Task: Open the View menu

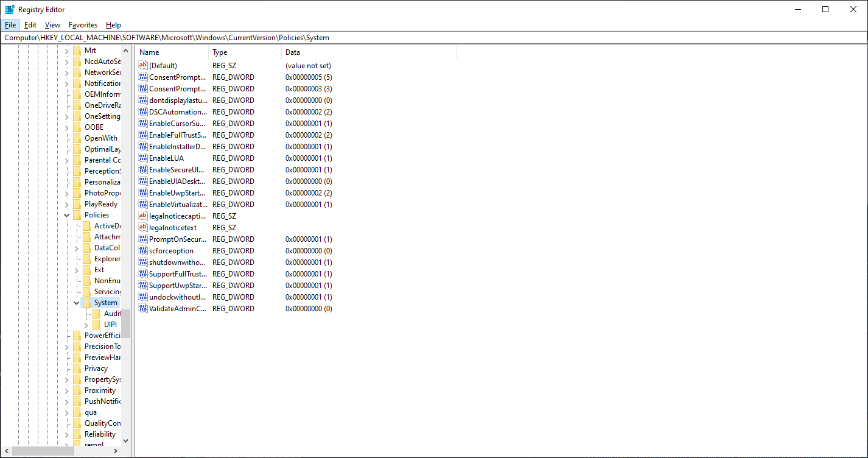Action: pyautogui.click(x=52, y=25)
